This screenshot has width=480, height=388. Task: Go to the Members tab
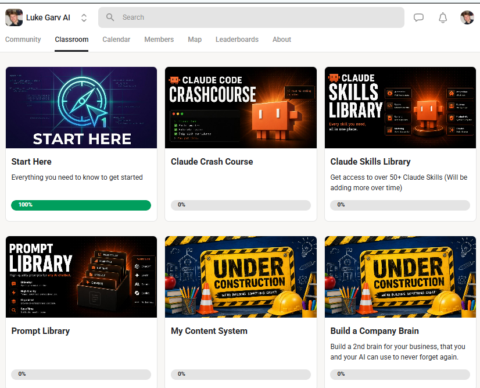tap(159, 39)
